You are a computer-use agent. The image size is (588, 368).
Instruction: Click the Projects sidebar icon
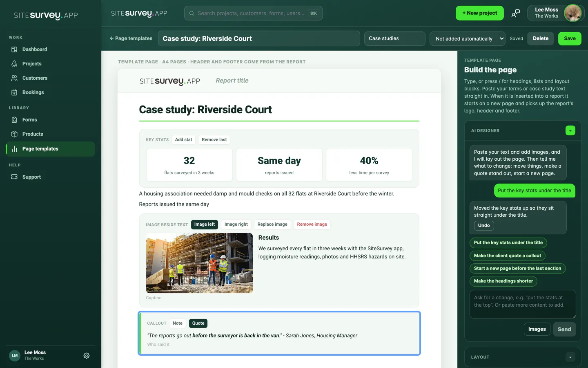point(14,64)
